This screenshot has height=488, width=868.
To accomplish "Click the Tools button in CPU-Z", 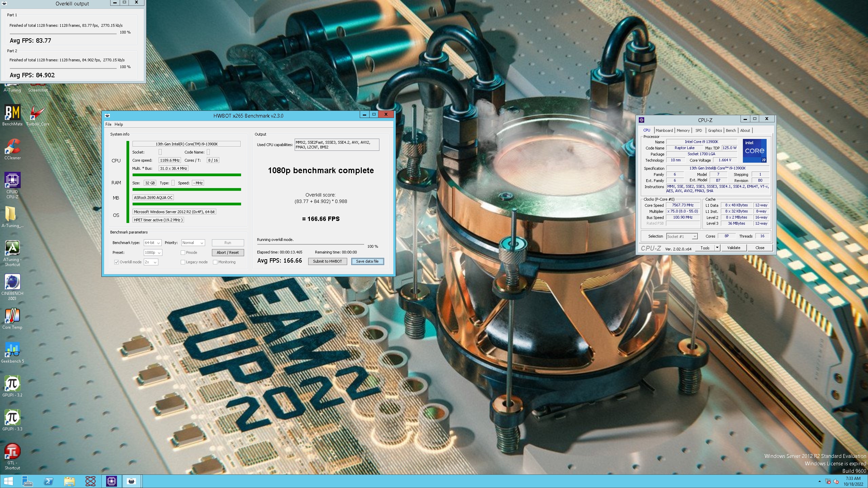I will pyautogui.click(x=705, y=248).
